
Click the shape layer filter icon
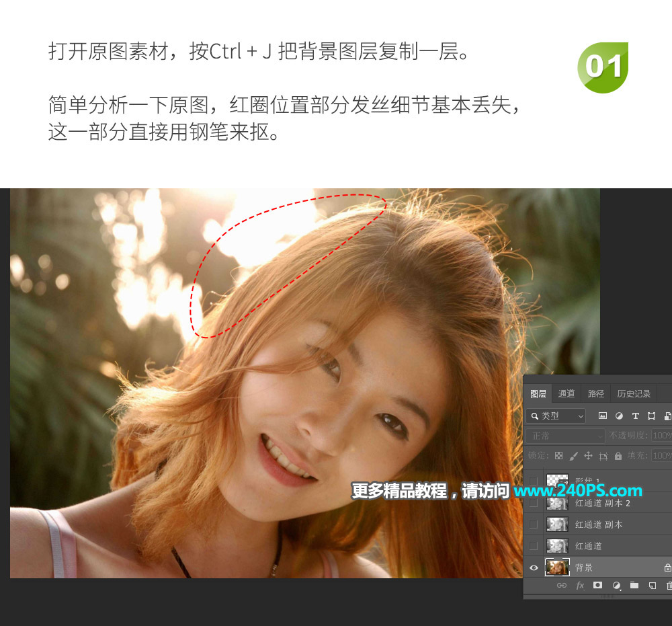pos(651,416)
